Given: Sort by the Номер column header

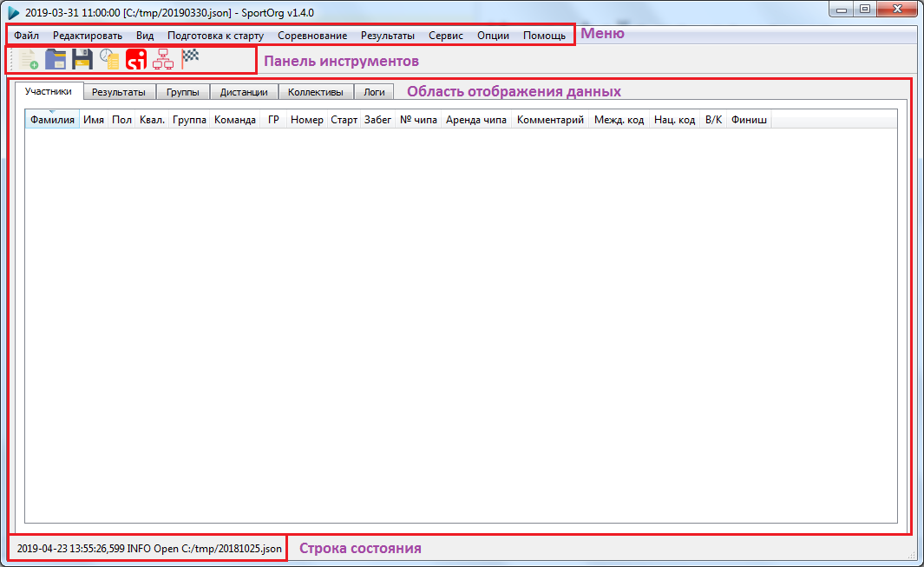Looking at the screenshot, I should pos(307,120).
